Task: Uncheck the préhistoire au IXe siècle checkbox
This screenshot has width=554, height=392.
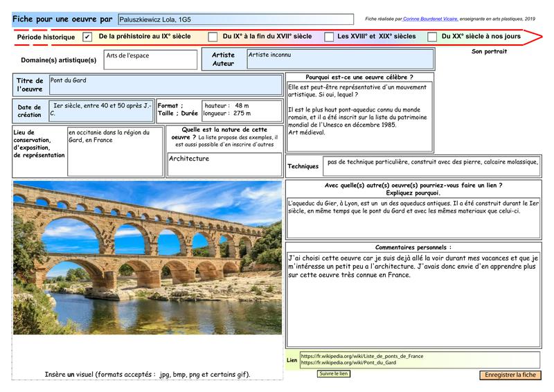Action: pyautogui.click(x=87, y=37)
